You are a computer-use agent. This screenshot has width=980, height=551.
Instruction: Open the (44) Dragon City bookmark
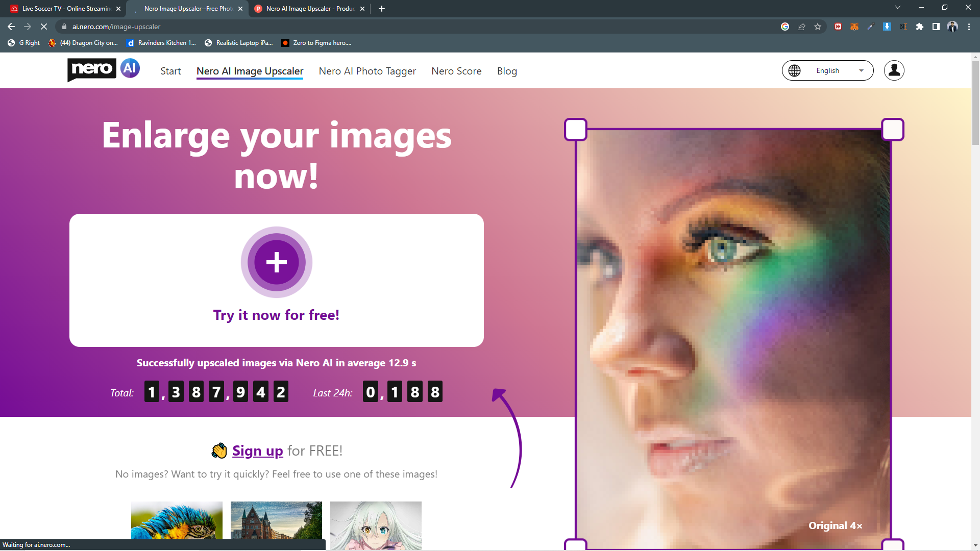[83, 43]
